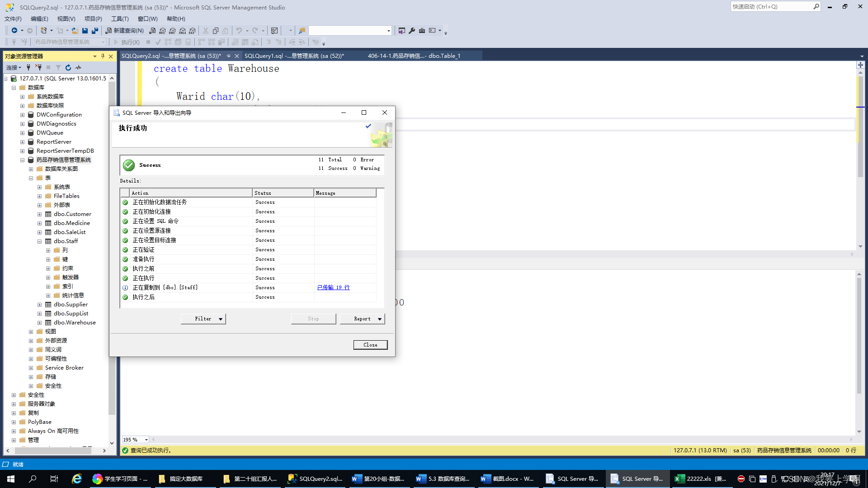Click the Close button in wizard

coord(370,345)
